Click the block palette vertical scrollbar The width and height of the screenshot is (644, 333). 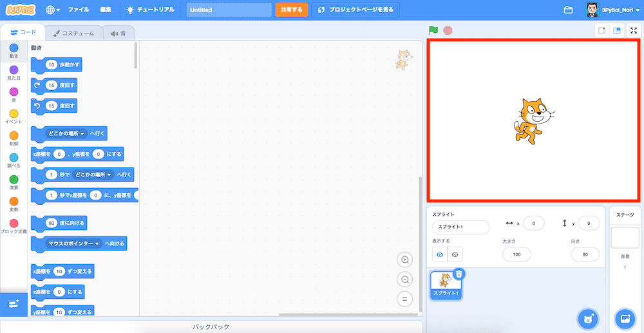coord(136,55)
